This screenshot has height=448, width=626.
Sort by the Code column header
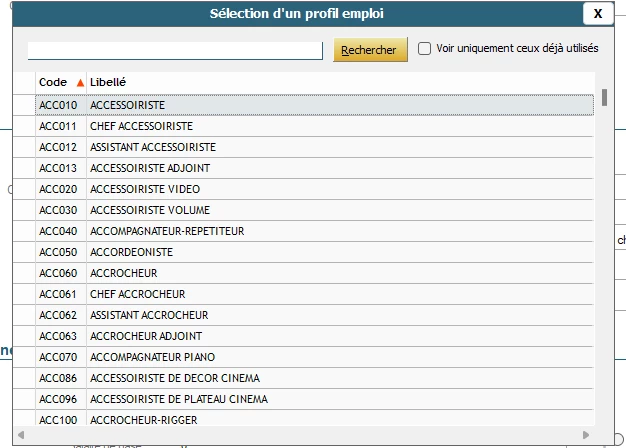[53, 82]
